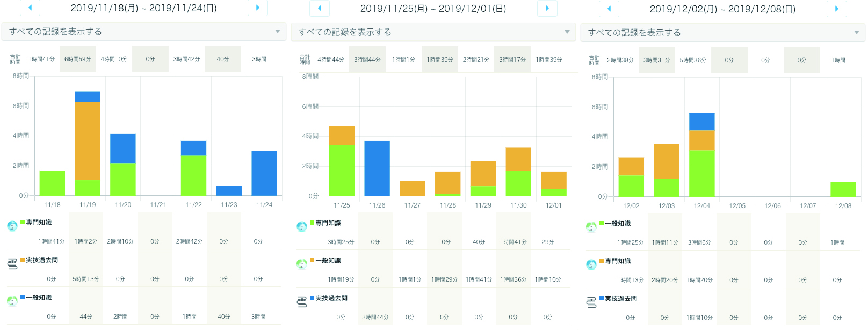Image resolution: width=868 pixels, height=331 pixels.
Task: Click orange 実技過去問 legend square in 11/18 panel
Action: click(23, 260)
